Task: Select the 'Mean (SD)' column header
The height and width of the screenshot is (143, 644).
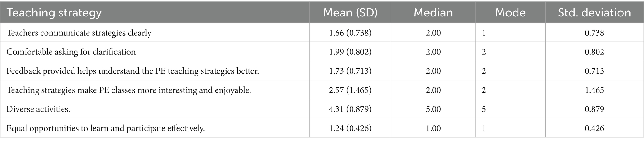Action: pos(350,13)
